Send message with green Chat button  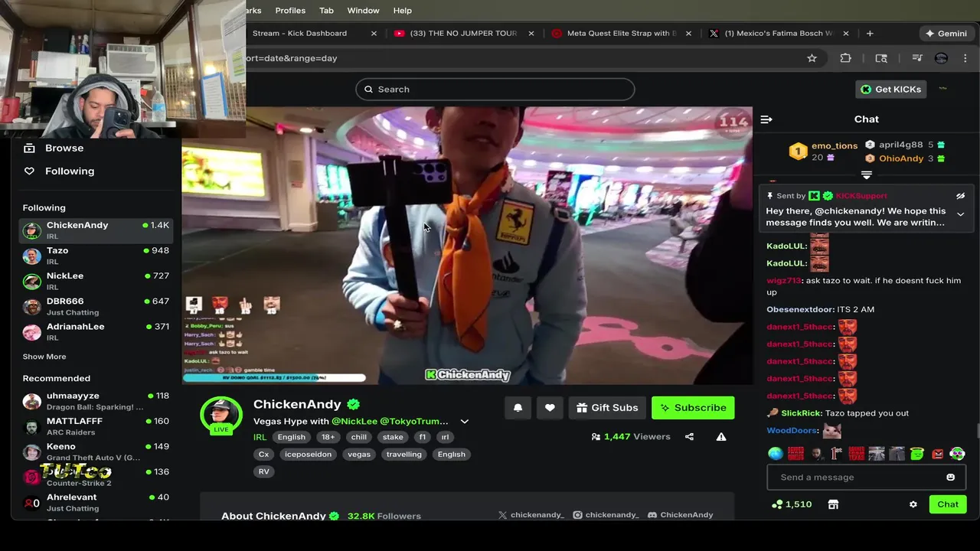click(948, 504)
